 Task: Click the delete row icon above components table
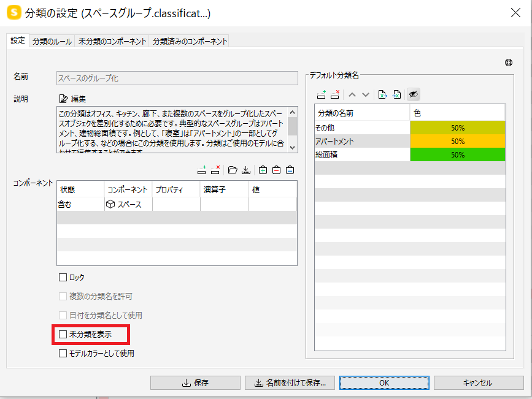(x=215, y=170)
